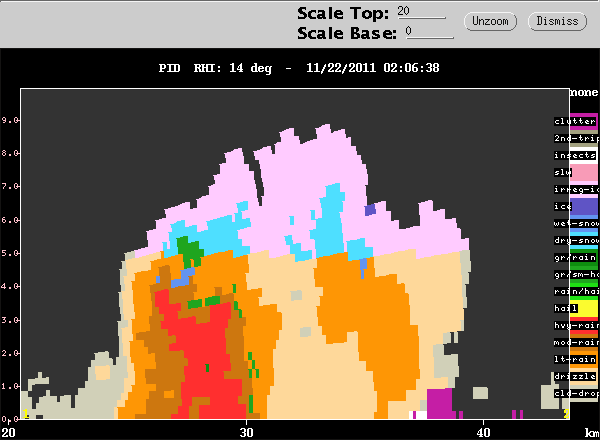The height and width of the screenshot is (440, 600).
Task: Click the 'insects' legend label
Action: [575, 155]
